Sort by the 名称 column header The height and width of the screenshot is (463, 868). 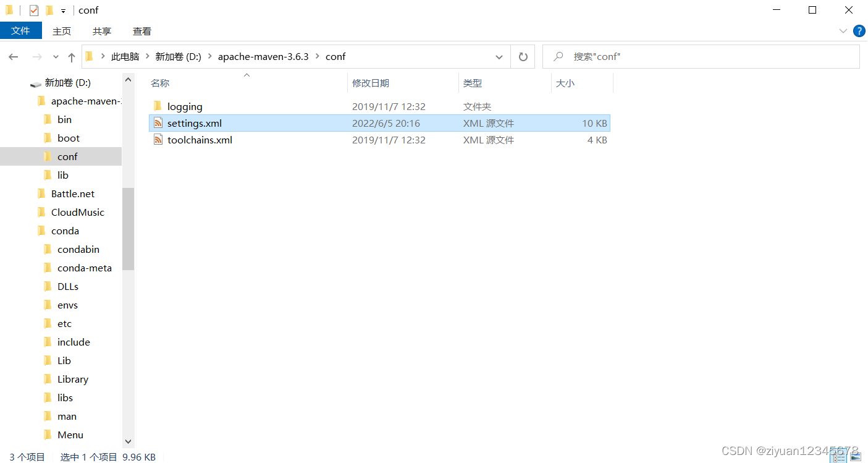tap(248, 83)
